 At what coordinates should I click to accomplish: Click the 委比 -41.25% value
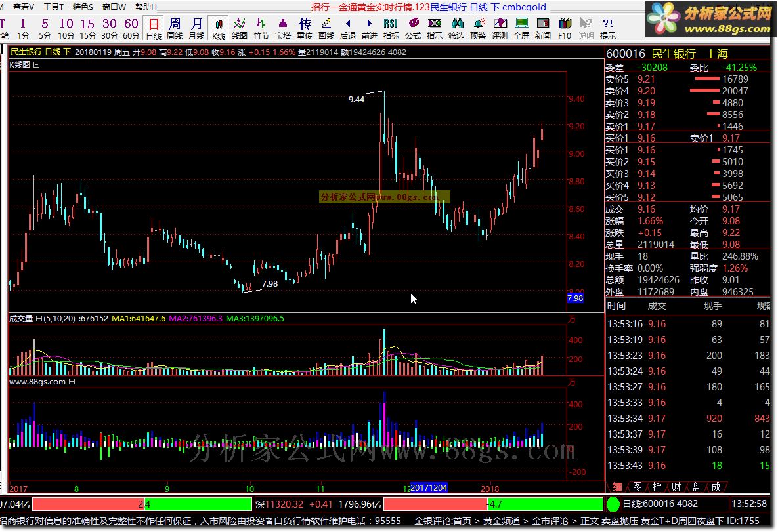[739, 68]
